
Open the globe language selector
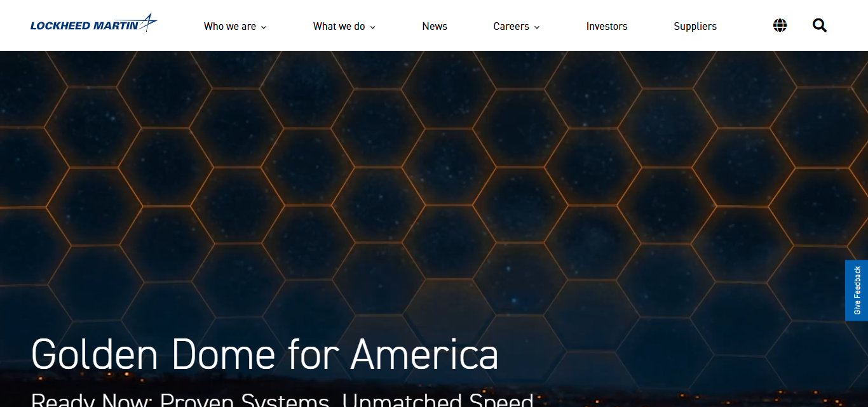click(x=780, y=25)
